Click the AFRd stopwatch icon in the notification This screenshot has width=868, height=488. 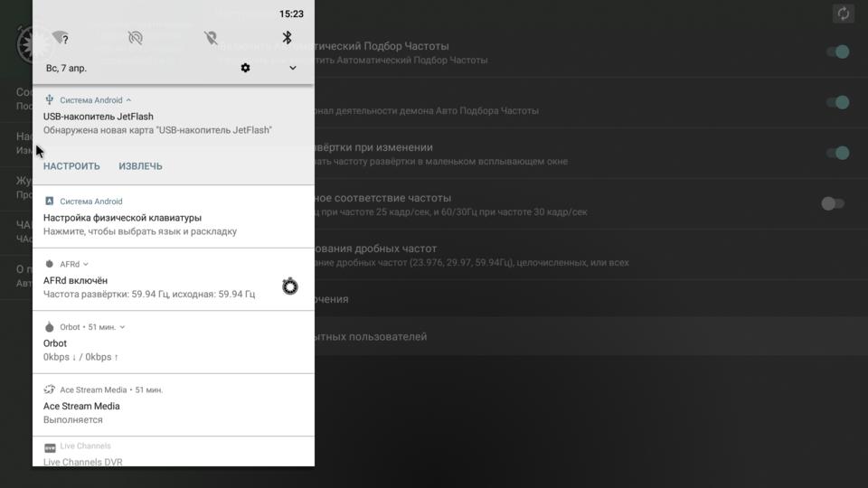pos(289,286)
